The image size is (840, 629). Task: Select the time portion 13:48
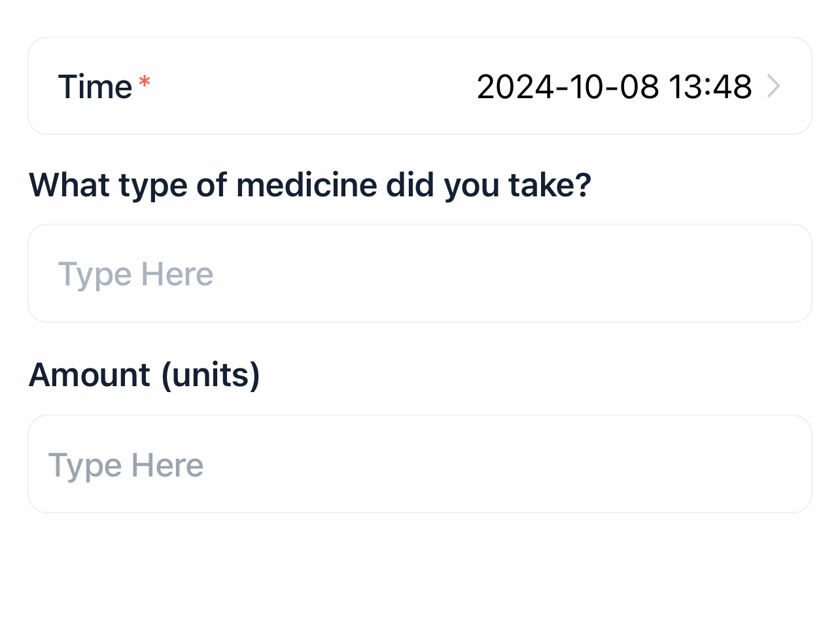710,86
